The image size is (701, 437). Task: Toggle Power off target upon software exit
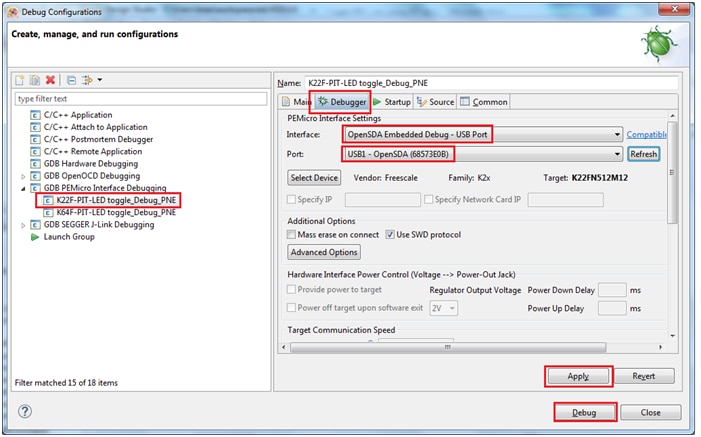tap(291, 308)
